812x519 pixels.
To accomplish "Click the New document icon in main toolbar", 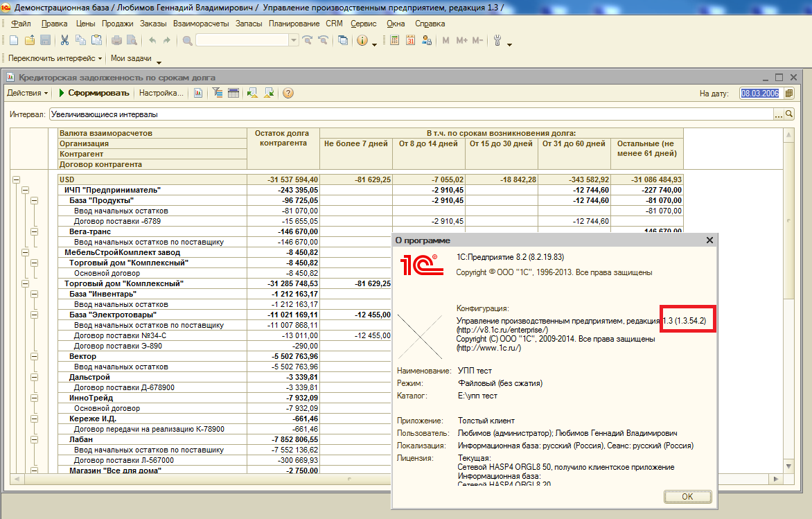I will (x=14, y=40).
